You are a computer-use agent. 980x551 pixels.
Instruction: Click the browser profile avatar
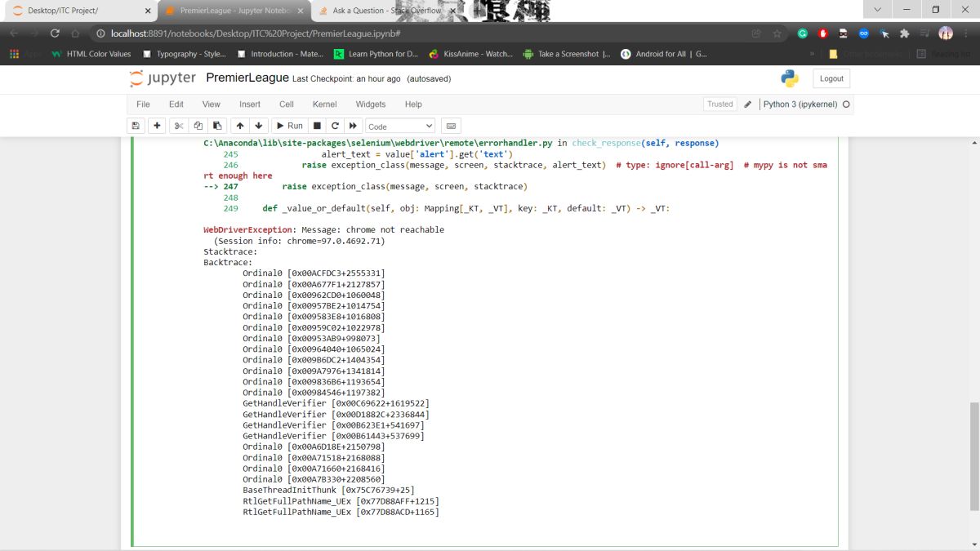point(946,33)
